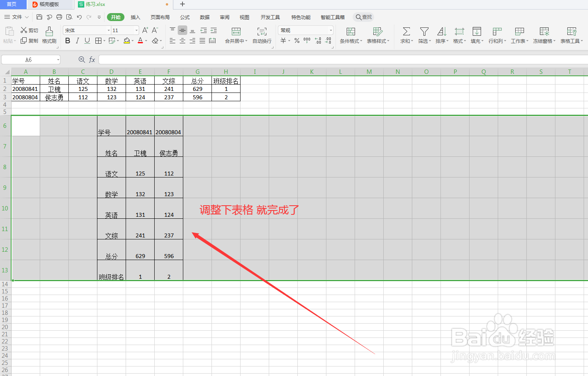Decrease decimal places

point(328,40)
